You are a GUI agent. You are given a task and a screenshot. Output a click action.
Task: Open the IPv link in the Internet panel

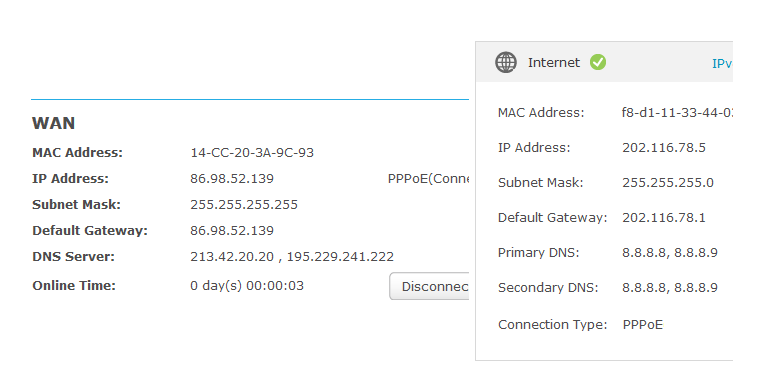(x=722, y=64)
